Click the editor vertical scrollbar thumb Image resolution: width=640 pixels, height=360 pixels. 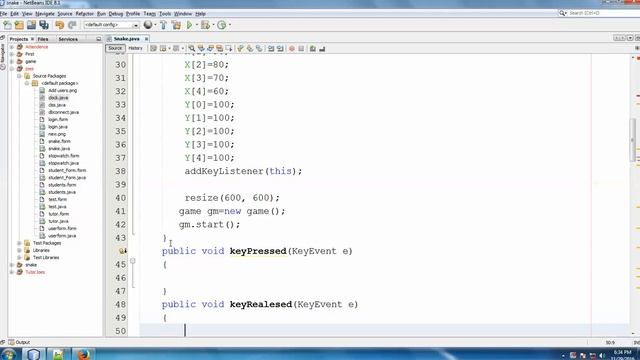633,140
